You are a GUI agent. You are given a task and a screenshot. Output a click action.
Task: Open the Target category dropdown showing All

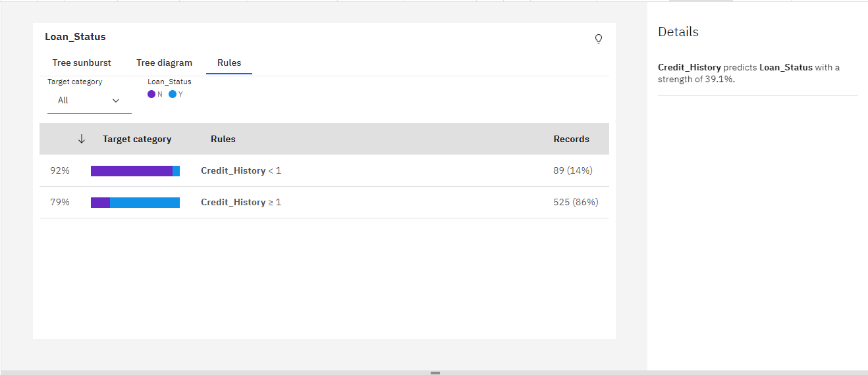click(89, 101)
